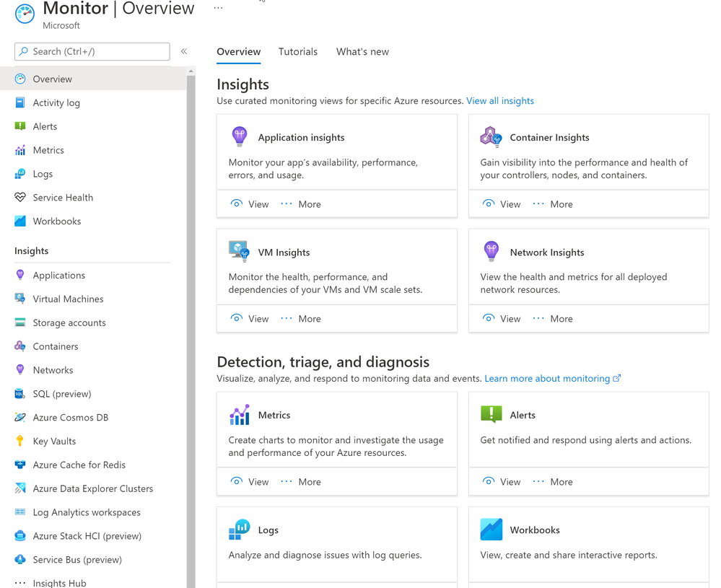Expand Insights Hub ellipsis in sidebar
The height and width of the screenshot is (588, 721).
point(20,582)
